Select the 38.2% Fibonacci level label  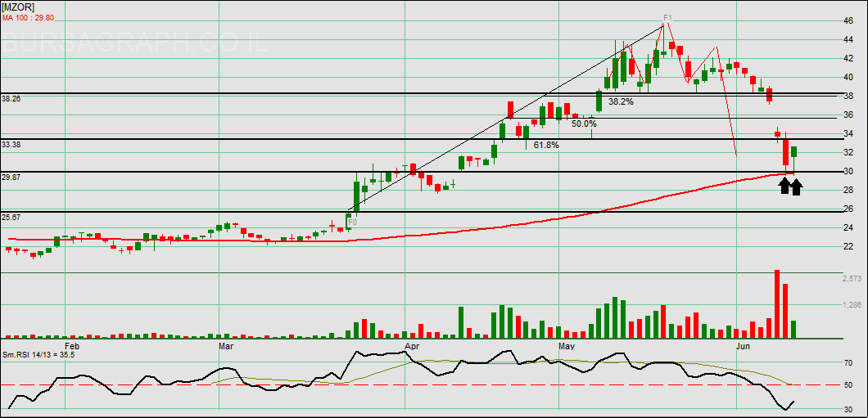pyautogui.click(x=621, y=102)
